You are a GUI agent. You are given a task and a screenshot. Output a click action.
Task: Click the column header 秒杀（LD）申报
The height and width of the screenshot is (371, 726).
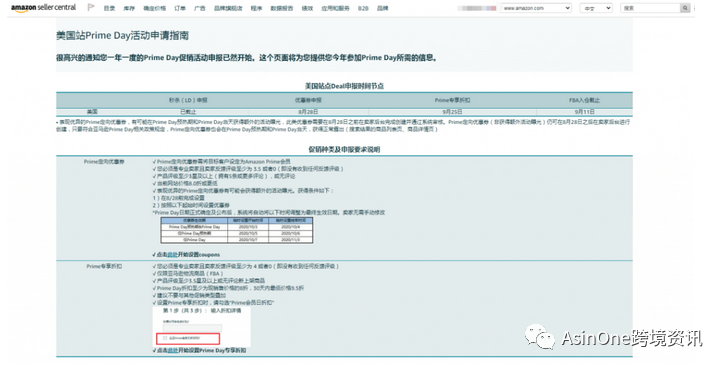(188, 100)
